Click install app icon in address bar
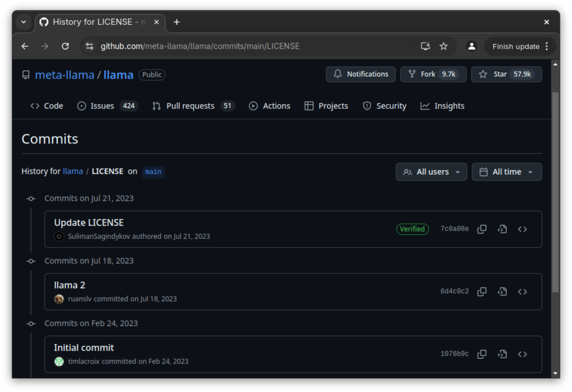572x392 pixels. [425, 46]
